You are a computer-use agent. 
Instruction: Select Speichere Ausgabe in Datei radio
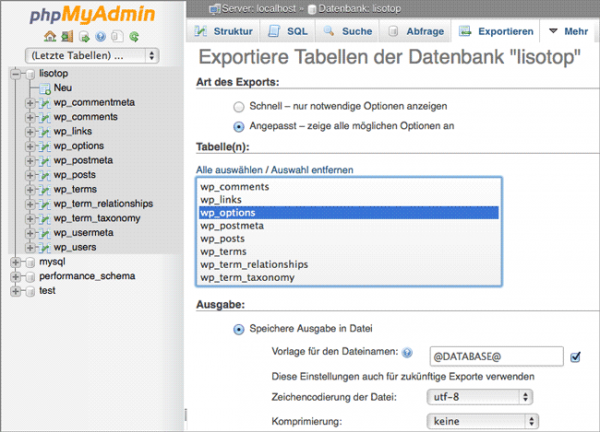(239, 329)
